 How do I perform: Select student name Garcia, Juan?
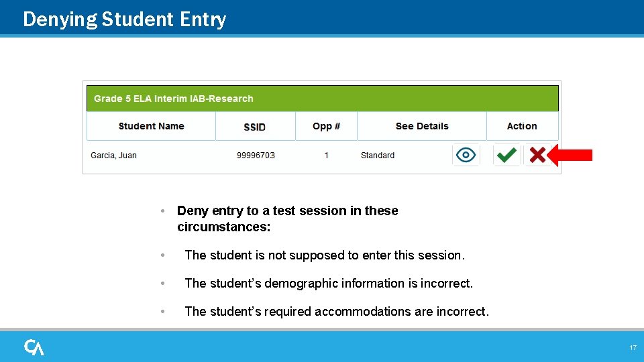point(113,156)
